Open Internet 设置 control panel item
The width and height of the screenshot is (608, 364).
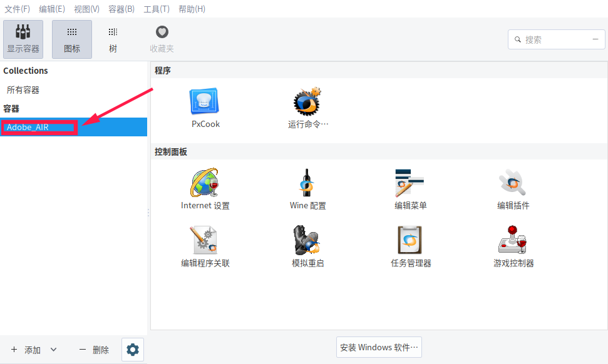(x=205, y=184)
